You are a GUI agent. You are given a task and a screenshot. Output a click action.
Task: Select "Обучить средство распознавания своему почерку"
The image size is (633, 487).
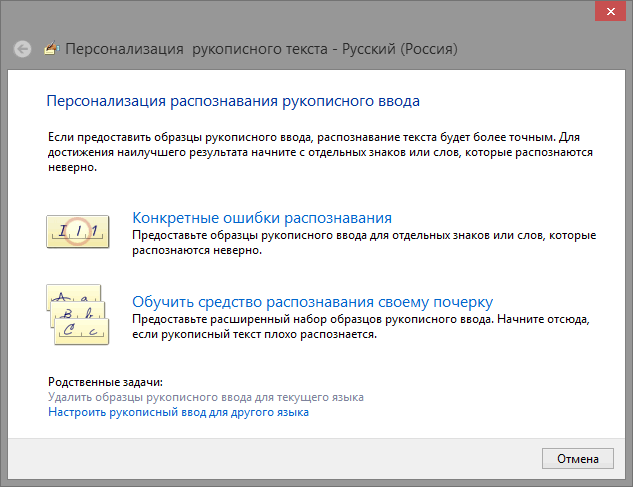coord(313,301)
